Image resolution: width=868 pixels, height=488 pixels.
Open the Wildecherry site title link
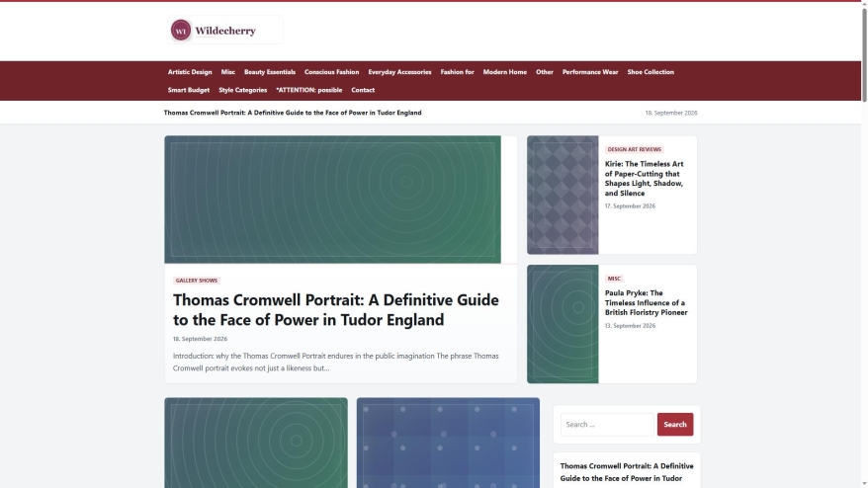coord(225,31)
